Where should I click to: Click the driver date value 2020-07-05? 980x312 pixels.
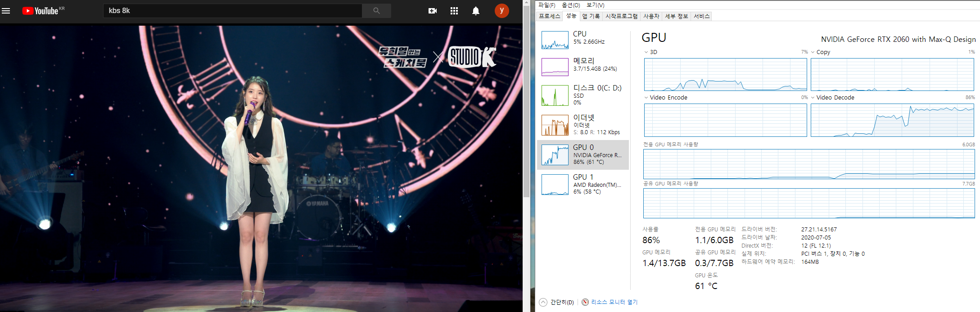pos(816,238)
